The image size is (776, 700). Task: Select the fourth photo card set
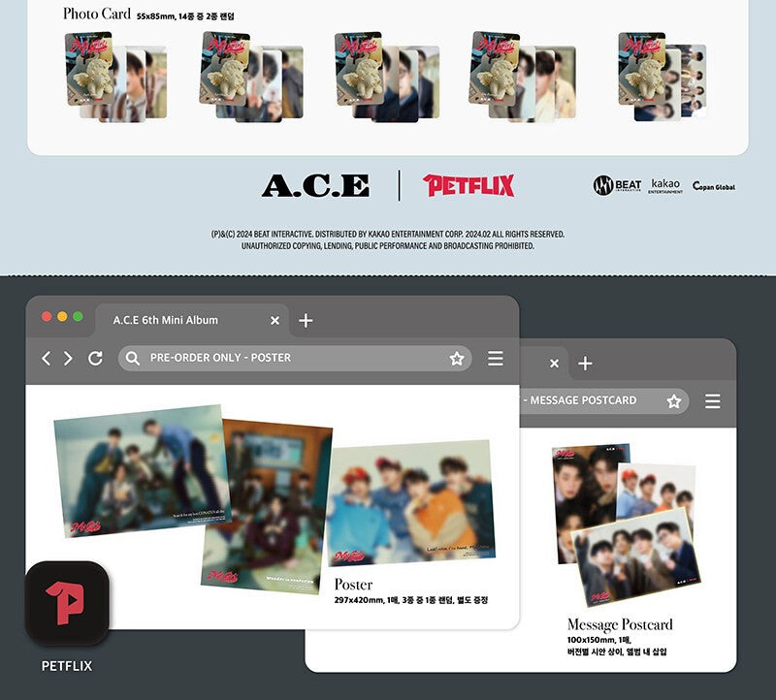(522, 77)
